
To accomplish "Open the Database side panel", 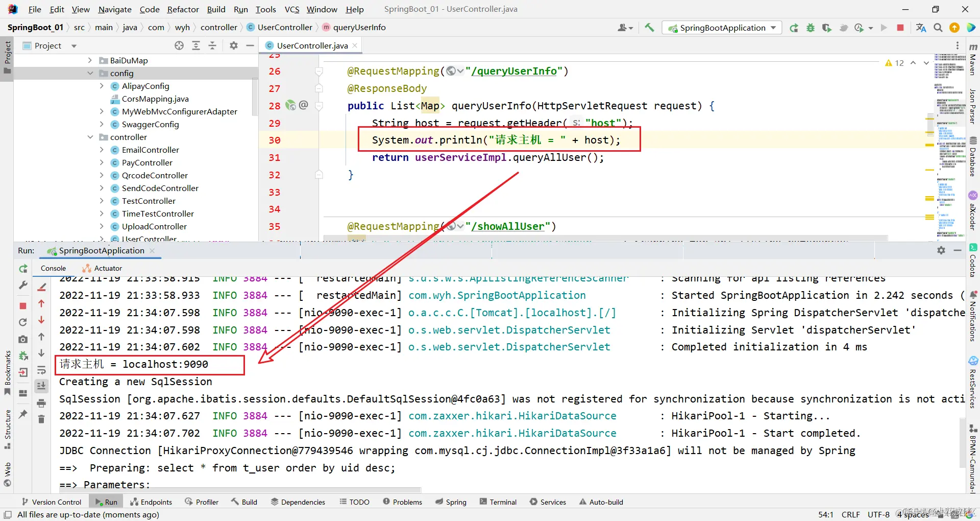I will point(973,156).
